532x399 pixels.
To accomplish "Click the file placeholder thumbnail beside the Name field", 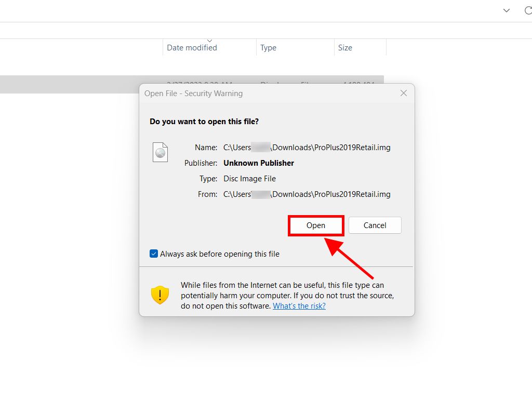I will (160, 152).
